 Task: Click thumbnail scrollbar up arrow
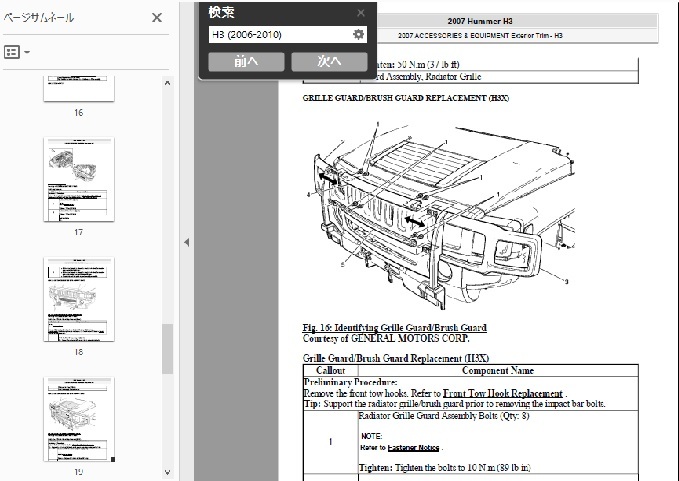(x=168, y=83)
